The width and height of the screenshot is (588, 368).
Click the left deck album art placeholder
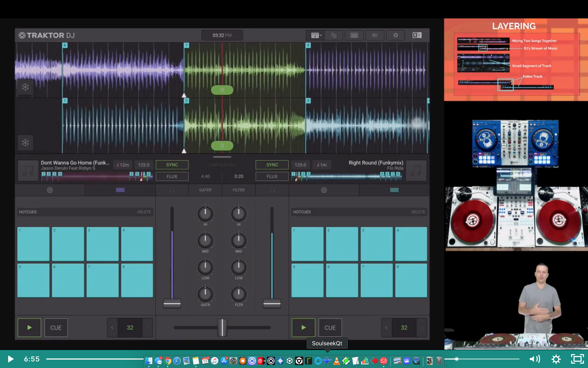coord(28,170)
